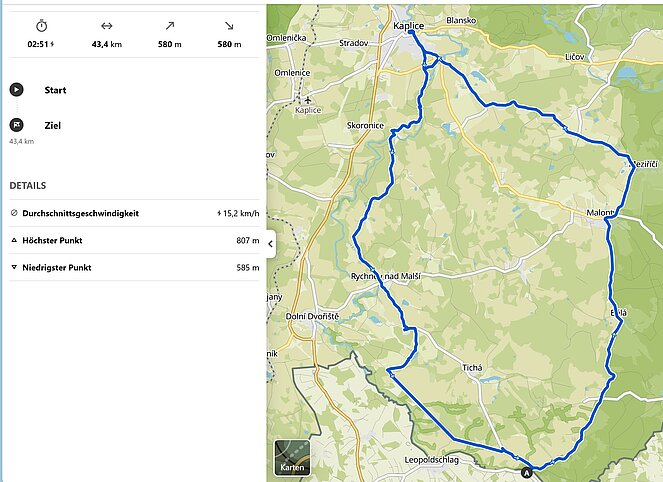The width and height of the screenshot is (663, 482).
Task: Click the Start label in route list
Action: pyautogui.click(x=55, y=90)
